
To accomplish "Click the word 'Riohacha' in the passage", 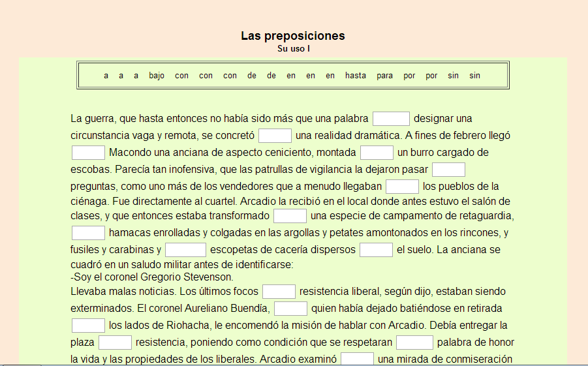I will pyautogui.click(x=187, y=325).
